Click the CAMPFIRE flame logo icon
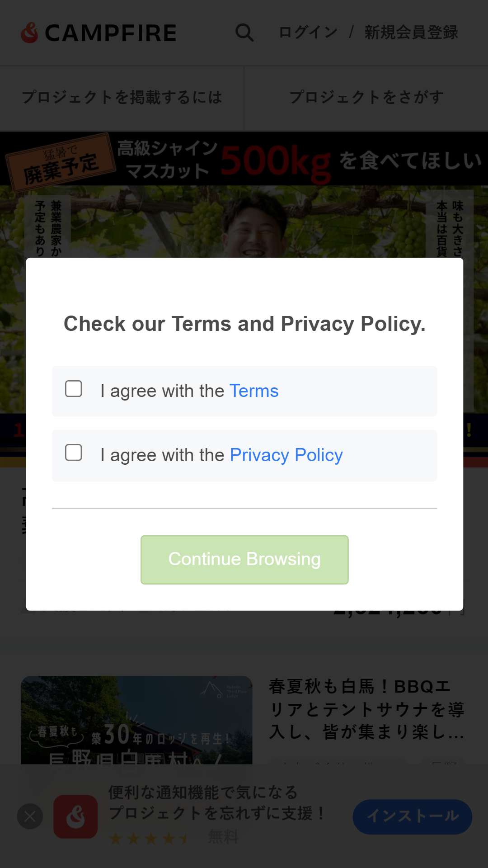Image resolution: width=488 pixels, height=868 pixels. click(30, 33)
